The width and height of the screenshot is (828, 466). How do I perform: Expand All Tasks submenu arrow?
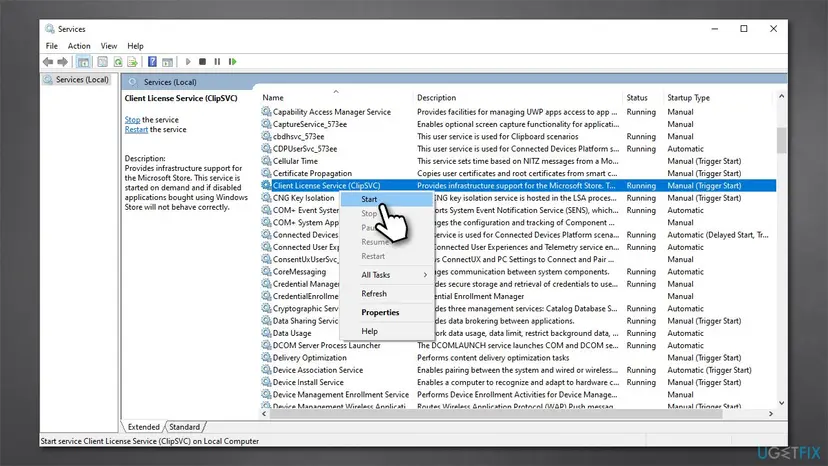(x=425, y=275)
